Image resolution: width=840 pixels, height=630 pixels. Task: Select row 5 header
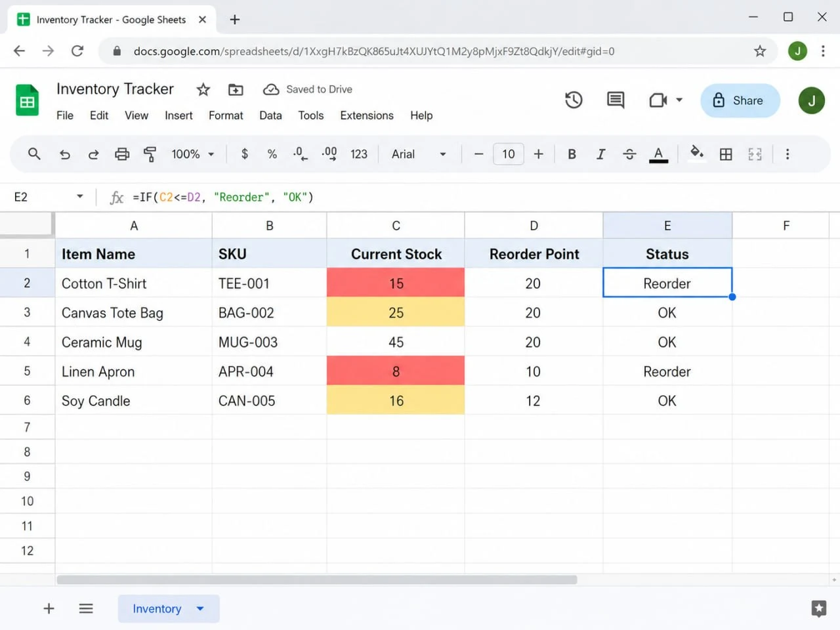27,371
